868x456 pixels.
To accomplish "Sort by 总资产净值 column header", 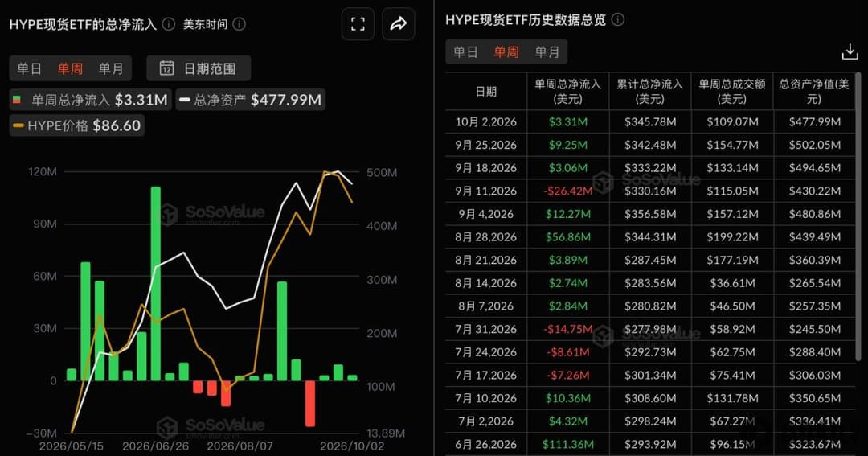I will [x=813, y=92].
